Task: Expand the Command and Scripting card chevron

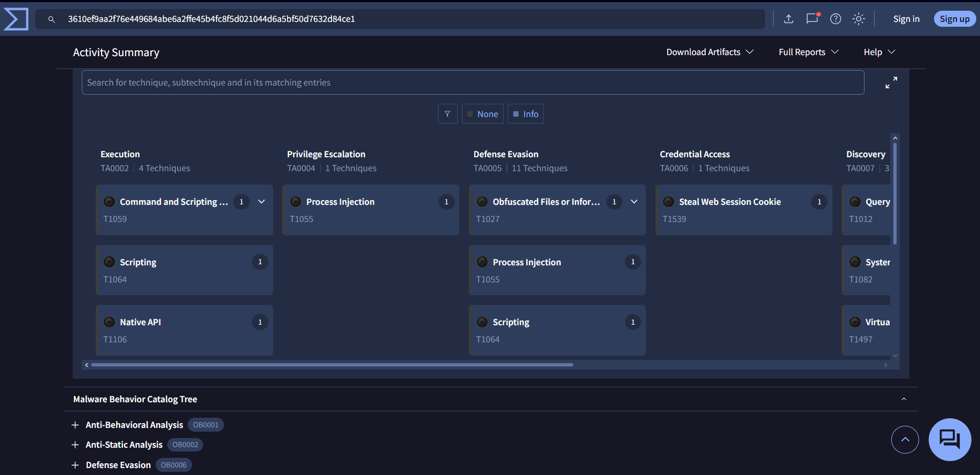Action: coord(261,202)
